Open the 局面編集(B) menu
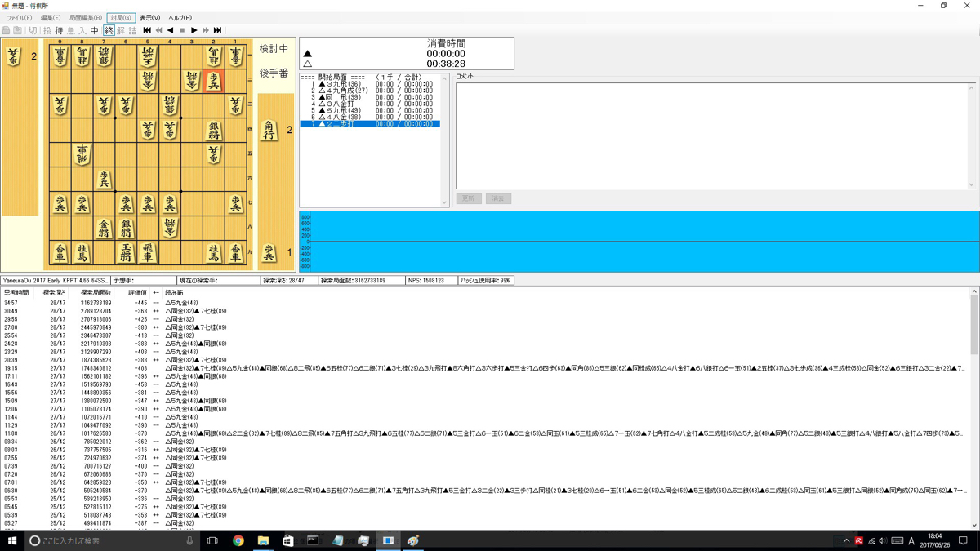The height and width of the screenshot is (551, 980). point(85,17)
